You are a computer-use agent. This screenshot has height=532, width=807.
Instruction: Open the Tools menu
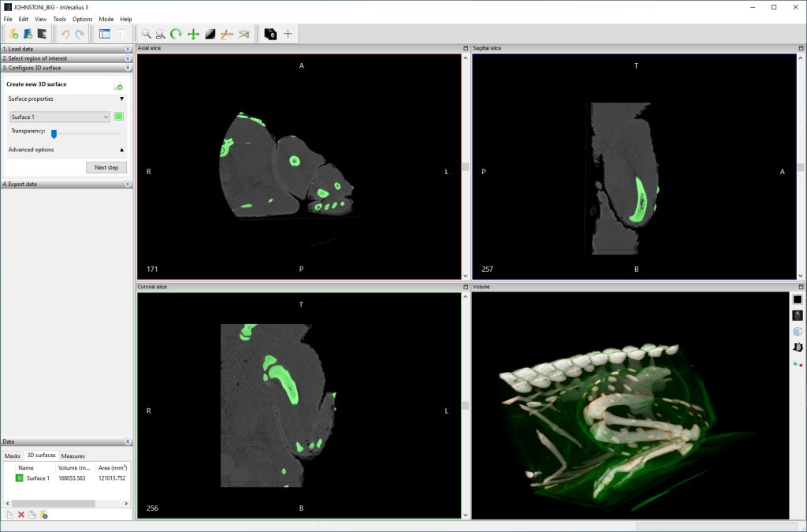point(58,19)
